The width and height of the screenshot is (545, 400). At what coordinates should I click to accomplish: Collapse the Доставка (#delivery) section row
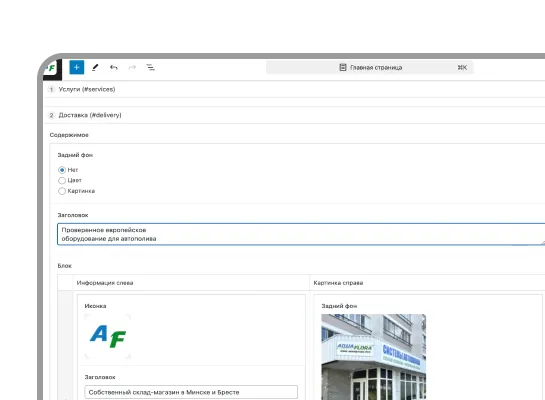[294, 115]
